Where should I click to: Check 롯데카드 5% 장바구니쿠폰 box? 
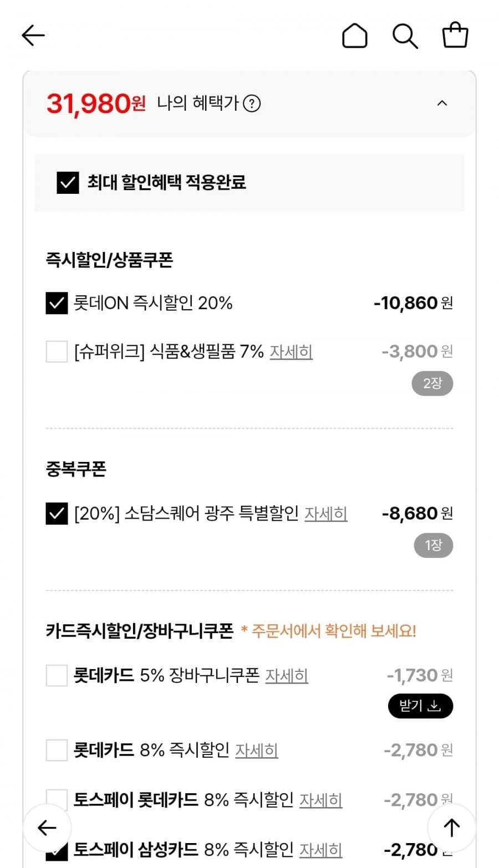[57, 675]
